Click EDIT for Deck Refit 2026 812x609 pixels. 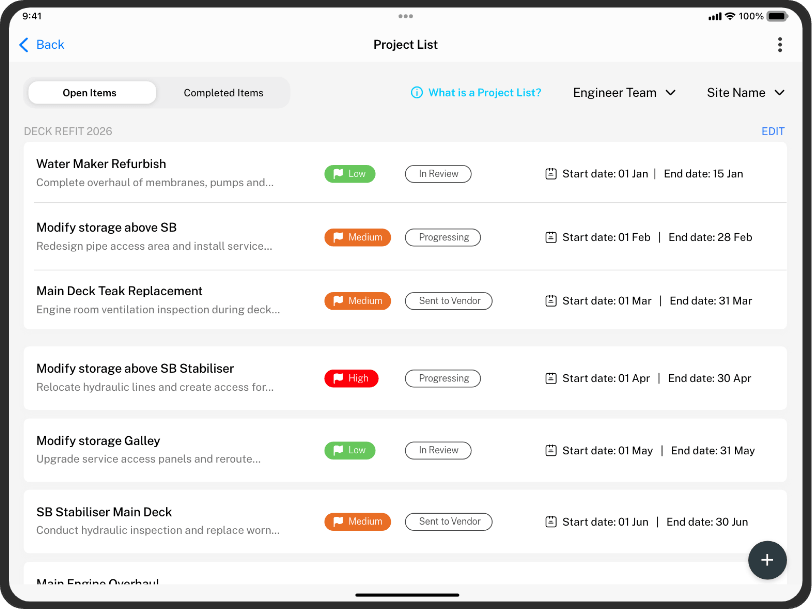click(773, 132)
